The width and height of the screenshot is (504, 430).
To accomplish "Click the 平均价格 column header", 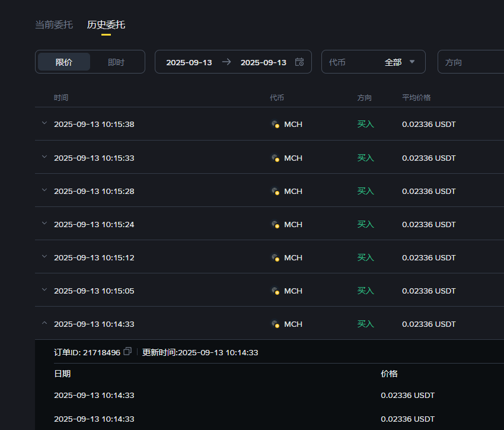I will (x=416, y=97).
